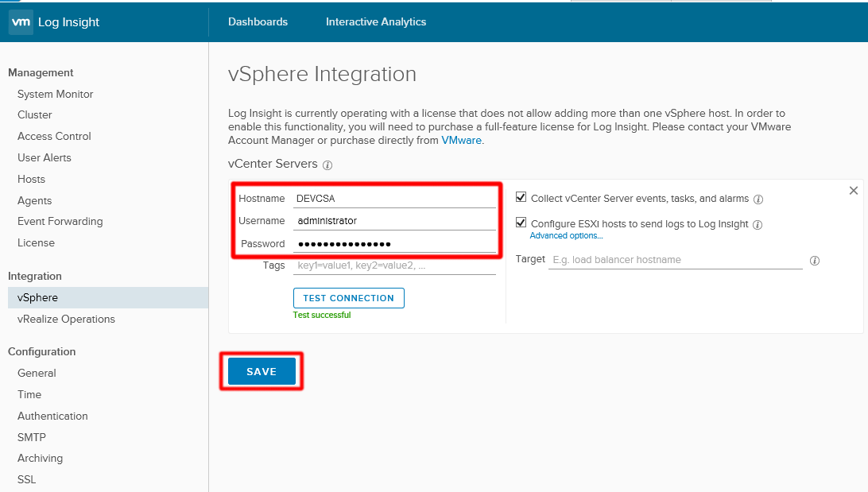Screen dimensions: 868x492
Task: Show info for Collect vCenter Server events
Action: click(x=758, y=200)
